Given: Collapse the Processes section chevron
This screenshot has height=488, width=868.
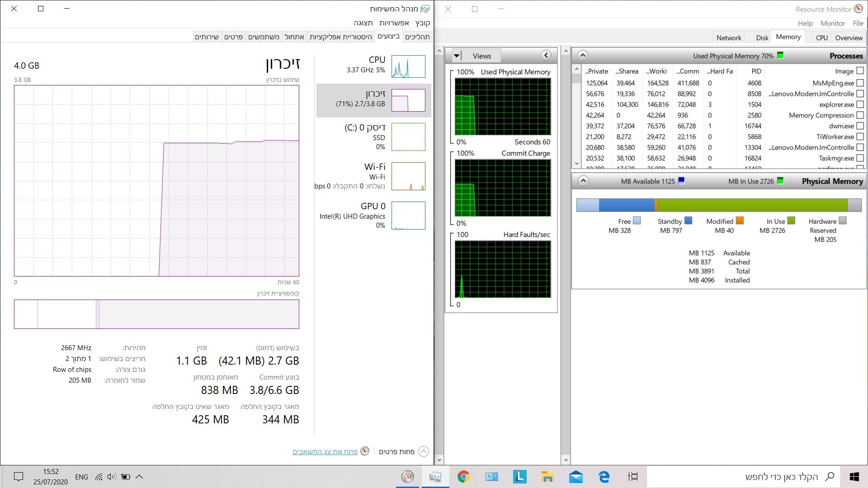Looking at the screenshot, I should tap(583, 55).
